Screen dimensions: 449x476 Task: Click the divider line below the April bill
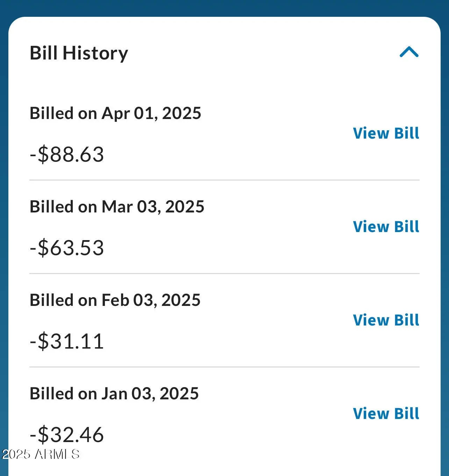224,180
